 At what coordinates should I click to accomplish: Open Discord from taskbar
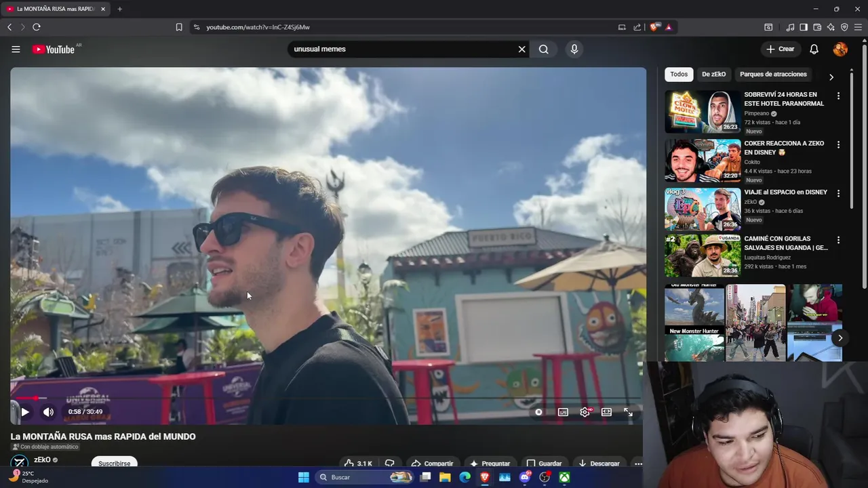pyautogui.click(x=524, y=477)
